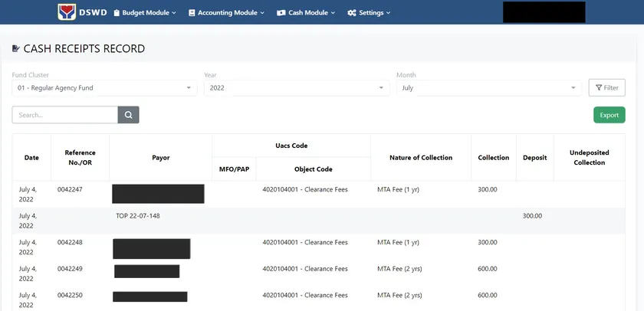Click Clearance Fees code in row 0042250
Image resolution: width=644 pixels, height=311 pixels.
pos(305,295)
